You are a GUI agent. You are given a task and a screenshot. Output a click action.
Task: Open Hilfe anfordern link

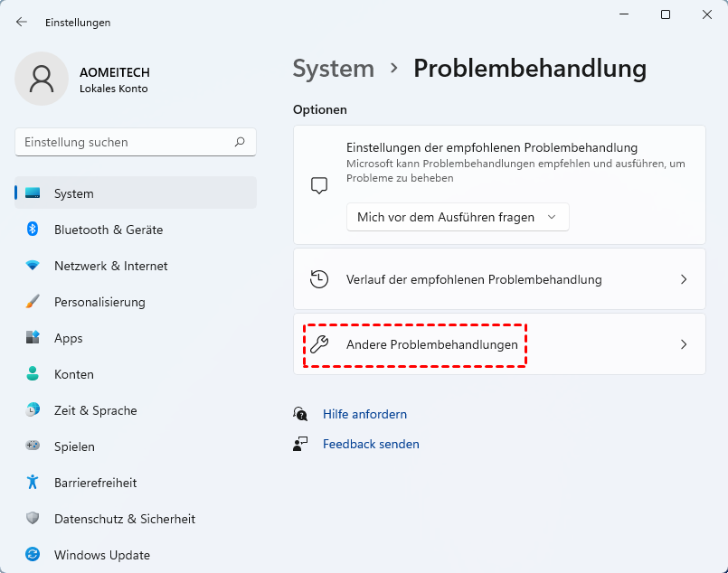click(364, 414)
